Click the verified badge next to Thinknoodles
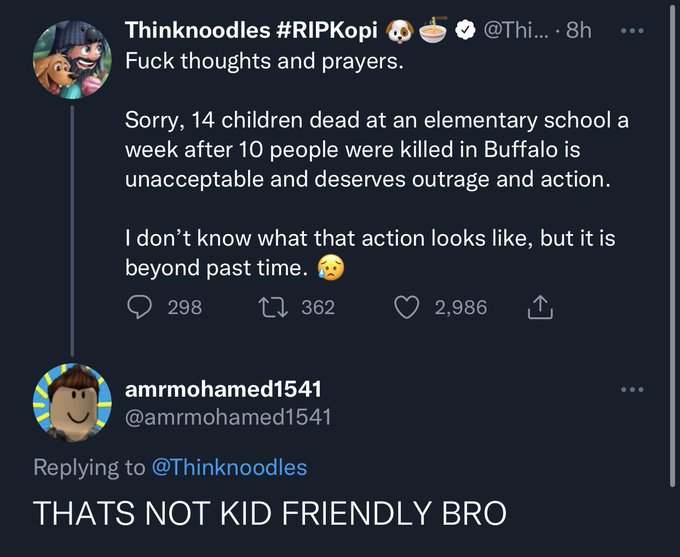Screen dimensions: 680x557 (463, 31)
